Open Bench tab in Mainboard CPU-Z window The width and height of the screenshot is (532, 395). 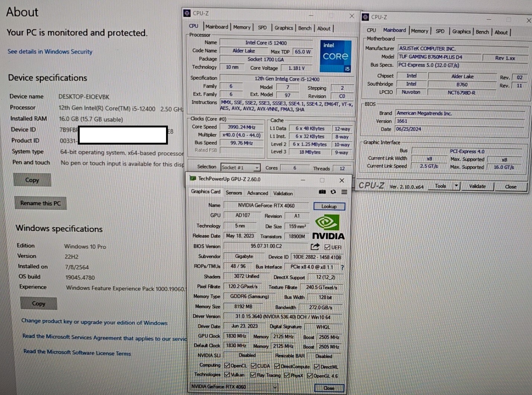click(482, 32)
